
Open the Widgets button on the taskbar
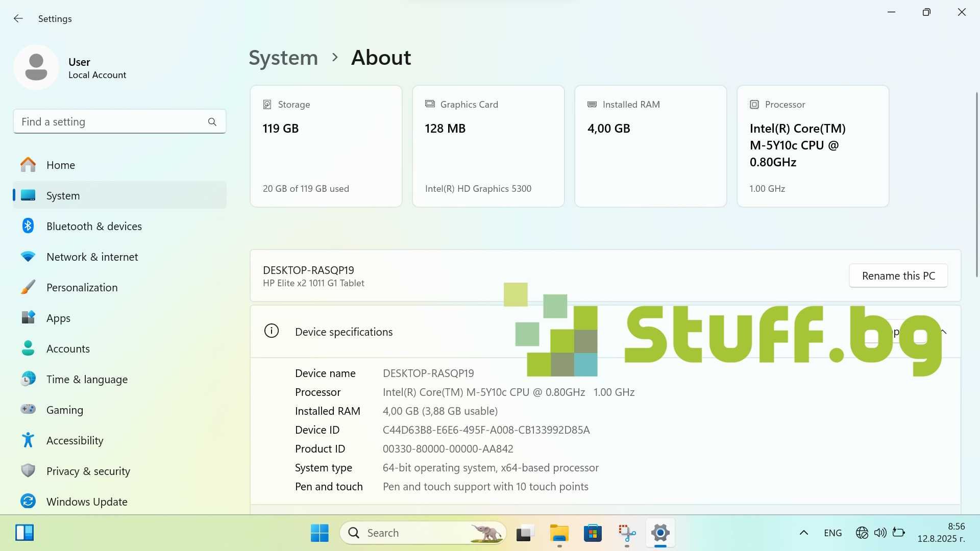(24, 533)
